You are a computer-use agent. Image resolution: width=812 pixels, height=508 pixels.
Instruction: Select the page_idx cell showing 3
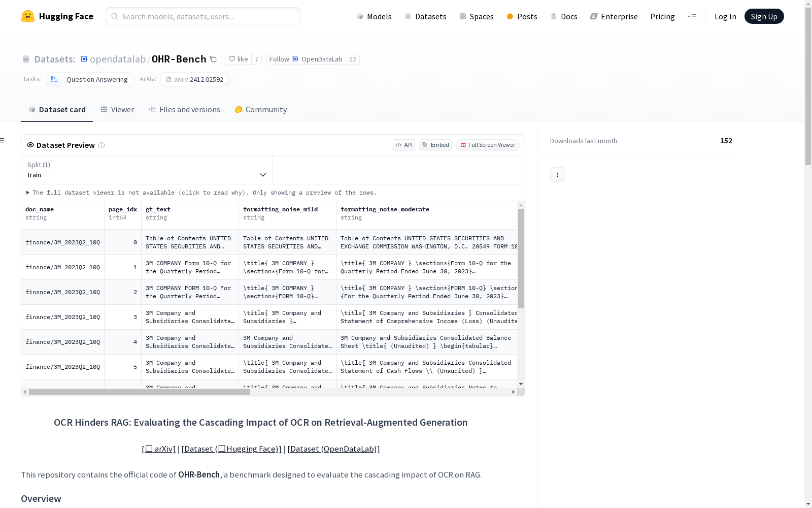click(123, 317)
